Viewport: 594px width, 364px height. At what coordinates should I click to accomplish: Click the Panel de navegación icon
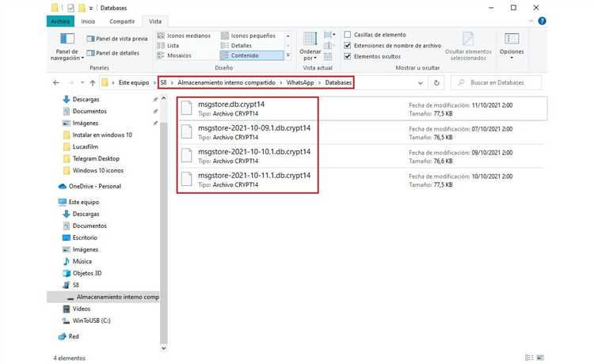pos(67,41)
